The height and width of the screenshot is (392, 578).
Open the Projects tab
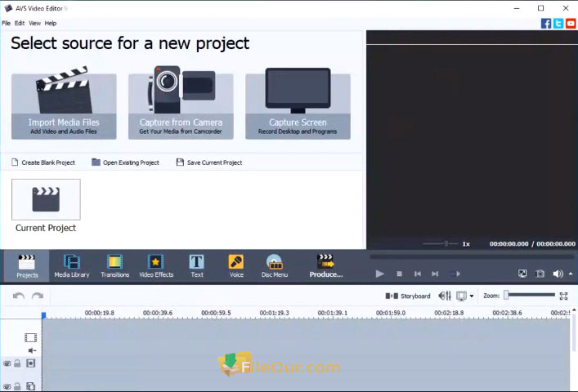pyautogui.click(x=27, y=266)
